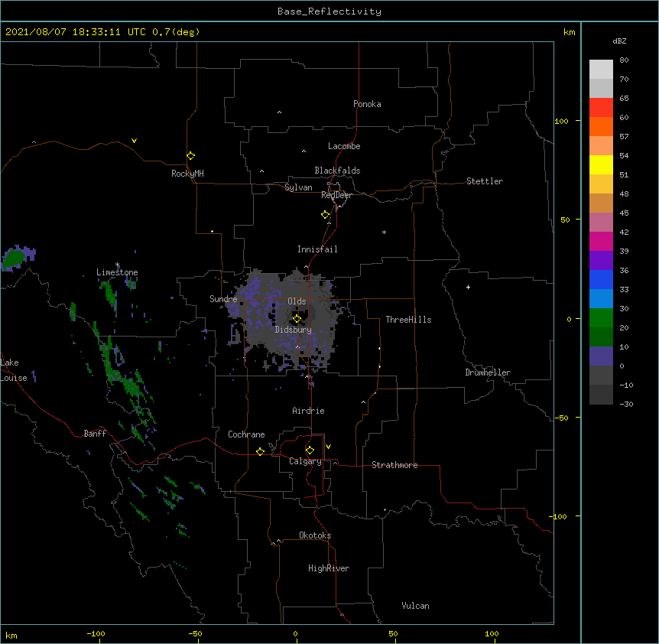Image resolution: width=659 pixels, height=644 pixels.
Task: Click the Banff label
Action: [95, 434]
